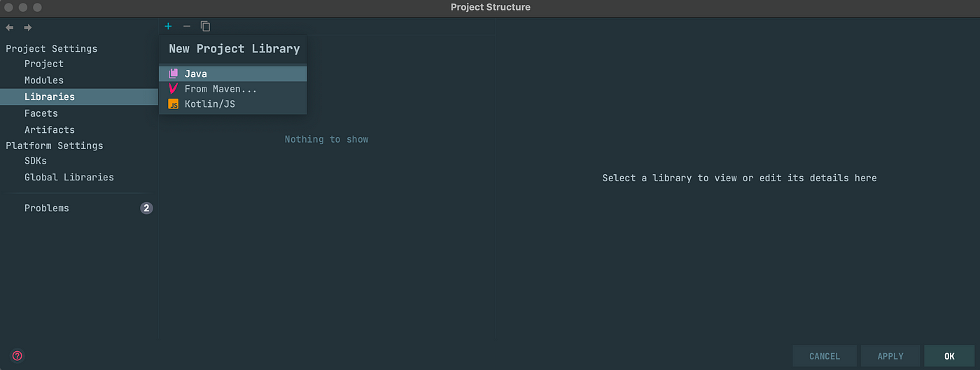Viewport: 980px width, 370px height.
Task: Select Java from New Project Library
Action: click(x=195, y=73)
